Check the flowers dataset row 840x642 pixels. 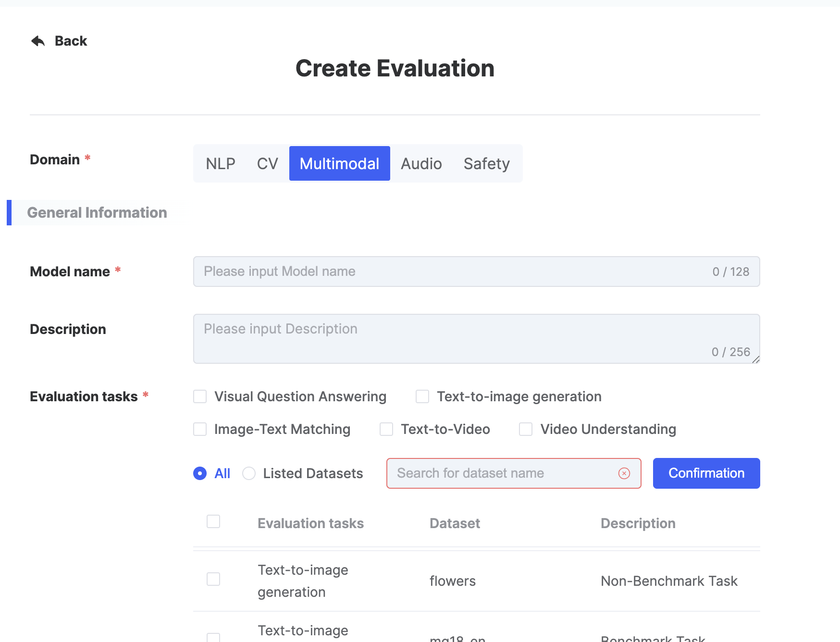(213, 579)
